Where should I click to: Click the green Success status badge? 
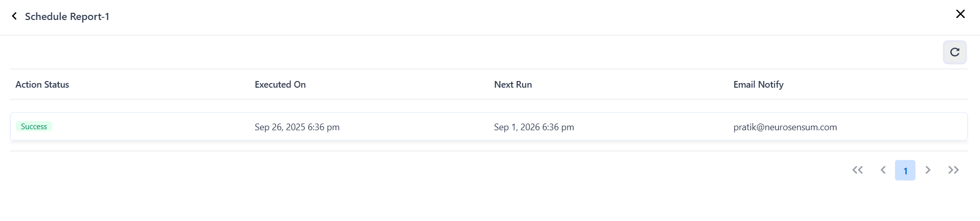coord(34,127)
